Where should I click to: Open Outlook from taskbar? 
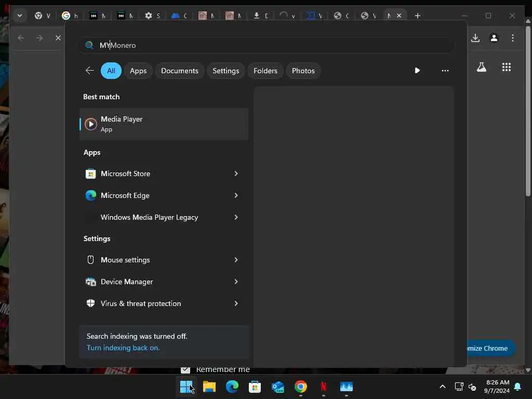tap(278, 387)
